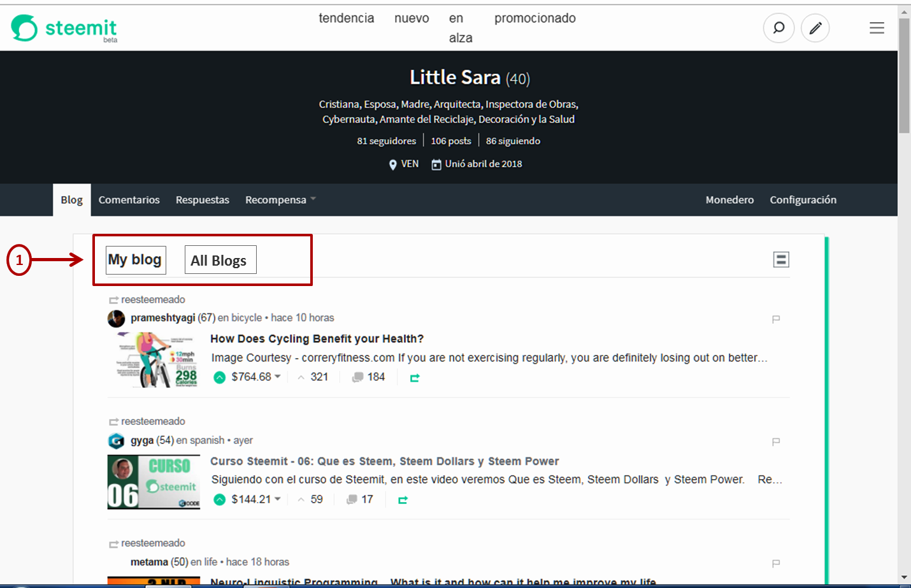Click the 'ayer' timestamp
This screenshot has width=911, height=588.
pyautogui.click(x=243, y=440)
